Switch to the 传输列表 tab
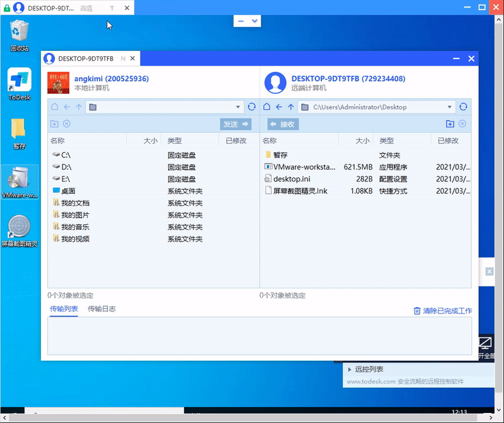This screenshot has height=423, width=504. tap(63, 308)
